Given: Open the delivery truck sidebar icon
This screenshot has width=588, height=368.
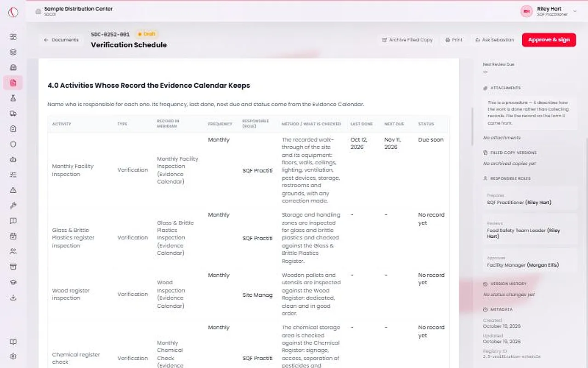Looking at the screenshot, I should pyautogui.click(x=13, y=114).
